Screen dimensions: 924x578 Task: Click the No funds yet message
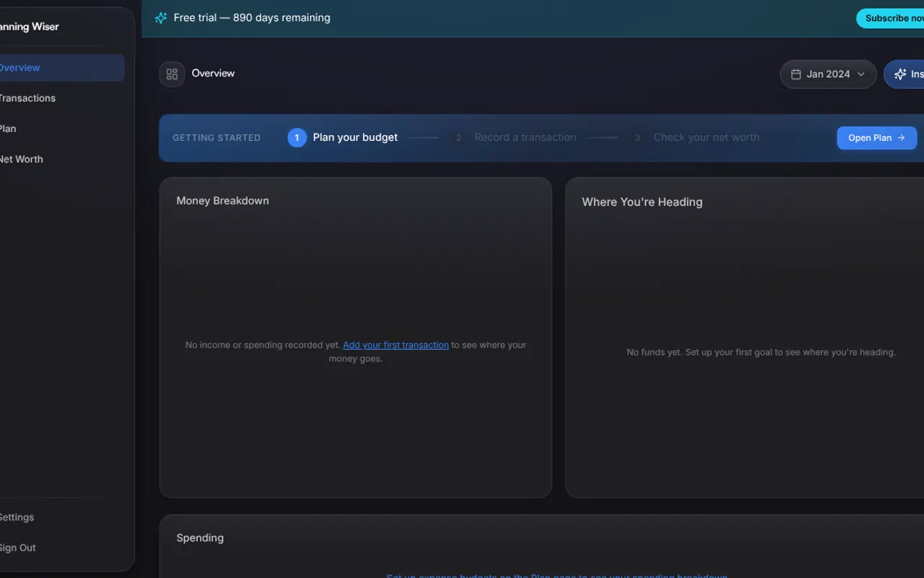pyautogui.click(x=761, y=353)
